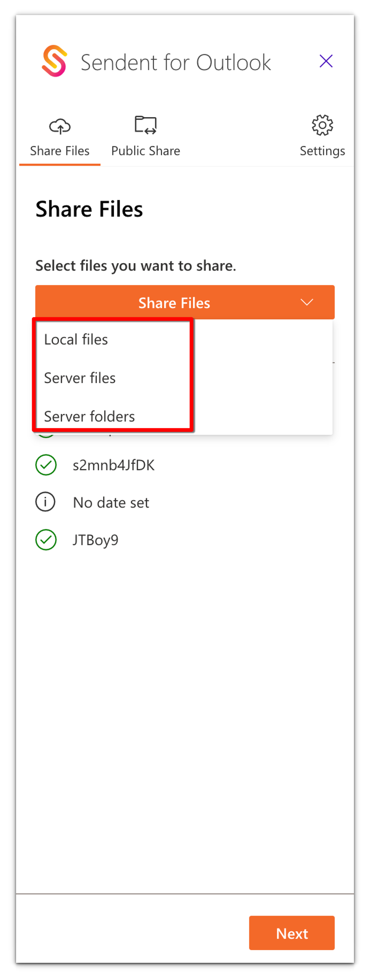Screen dimensions: 370x980
Task: Click the Share Files cloud upload icon
Action: point(60,126)
